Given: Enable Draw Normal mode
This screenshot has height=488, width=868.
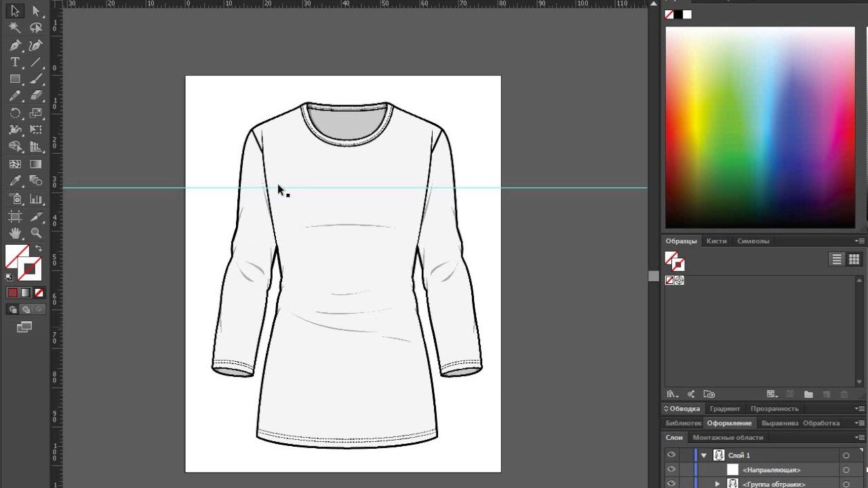Looking at the screenshot, I should [12, 310].
